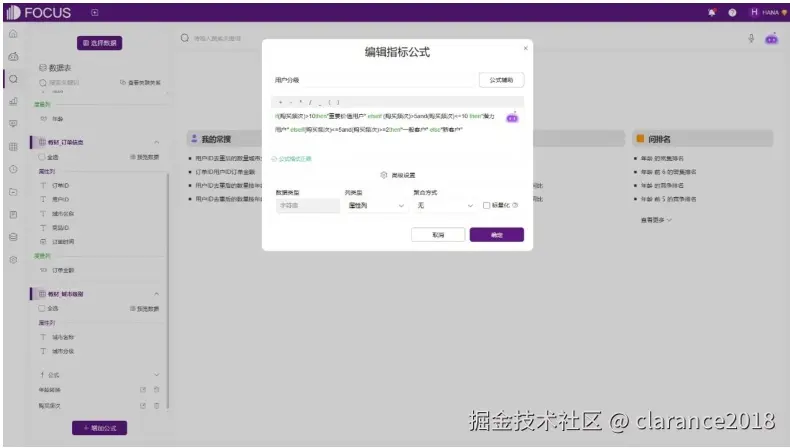
Task: Insert the plus operator in formula toolbar
Action: [281, 102]
